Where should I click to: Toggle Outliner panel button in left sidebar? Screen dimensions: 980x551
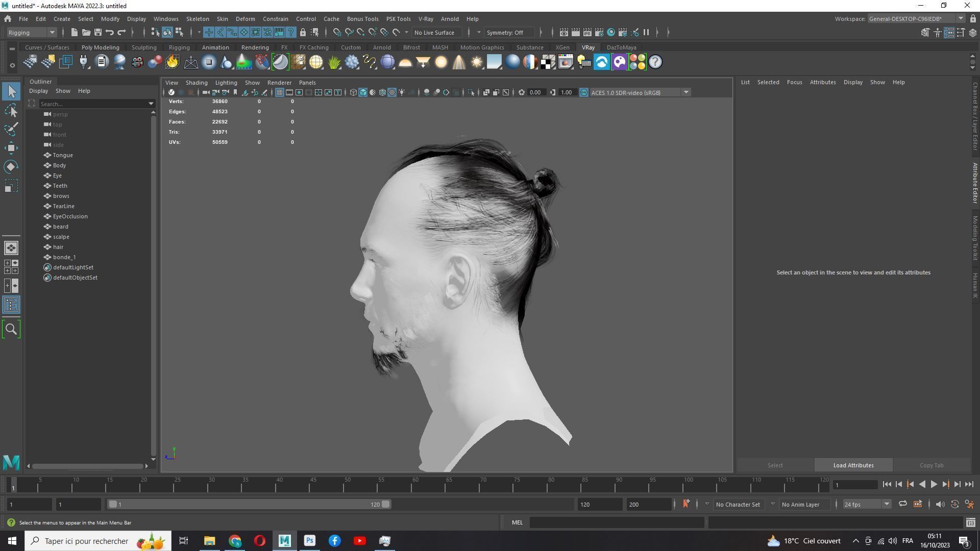coord(11,305)
